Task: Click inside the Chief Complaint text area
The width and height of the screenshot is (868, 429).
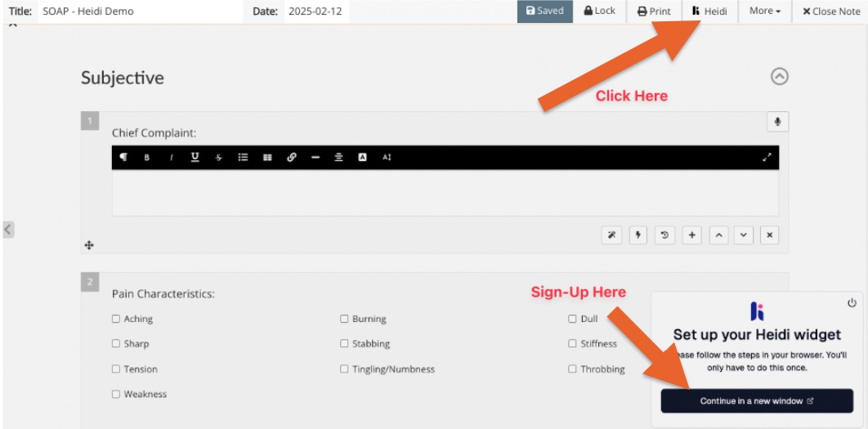Action: tap(445, 193)
